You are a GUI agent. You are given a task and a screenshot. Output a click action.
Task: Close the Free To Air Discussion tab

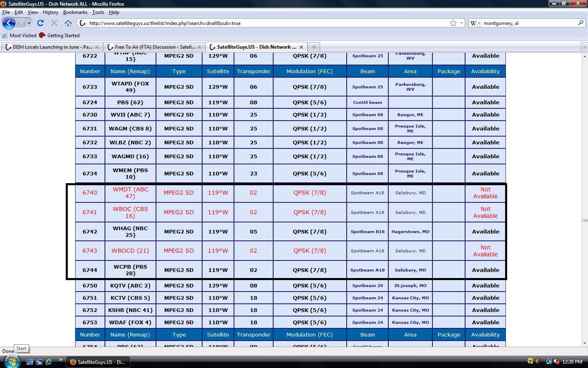[199, 47]
